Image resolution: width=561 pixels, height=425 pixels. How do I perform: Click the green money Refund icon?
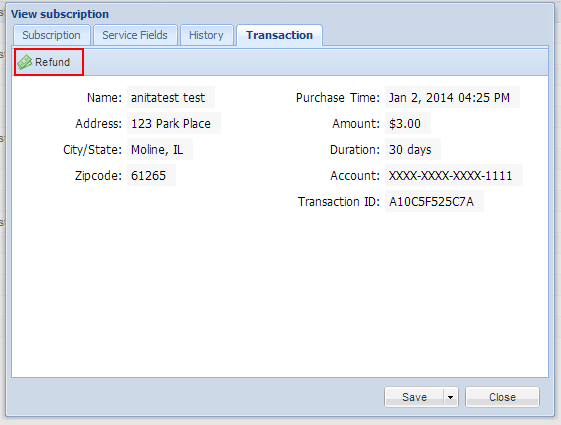coord(25,62)
